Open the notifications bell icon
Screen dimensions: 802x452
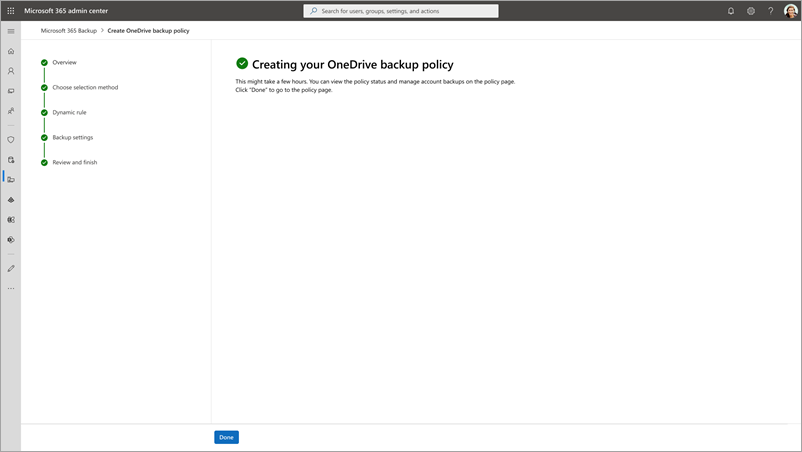731,11
